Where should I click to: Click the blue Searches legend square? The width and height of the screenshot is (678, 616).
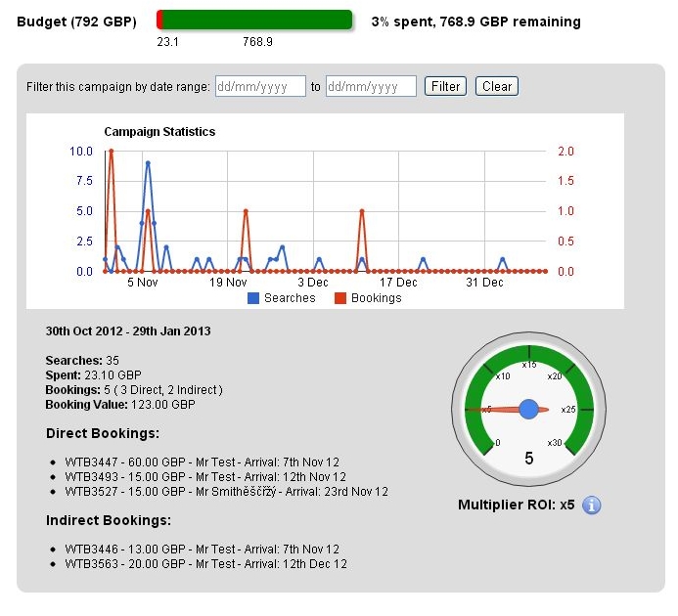[x=252, y=298]
